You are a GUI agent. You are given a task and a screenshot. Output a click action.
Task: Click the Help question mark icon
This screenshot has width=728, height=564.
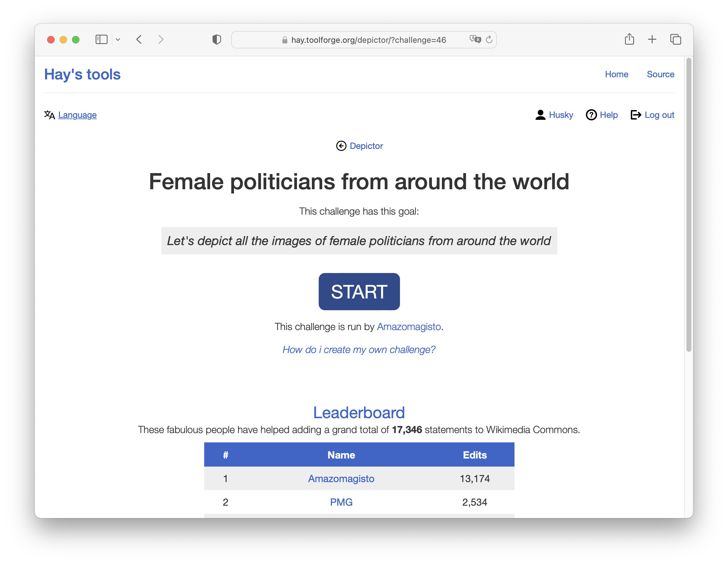591,115
